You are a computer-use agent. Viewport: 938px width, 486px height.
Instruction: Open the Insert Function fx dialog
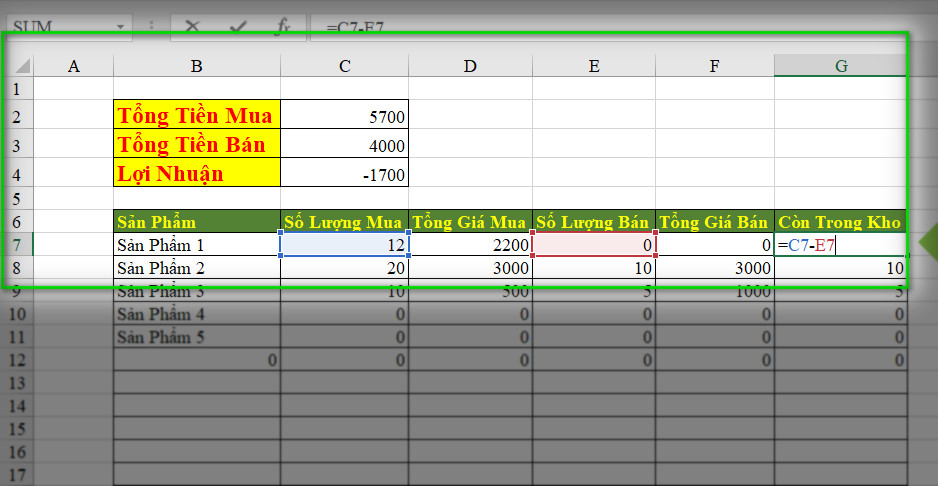tap(283, 26)
